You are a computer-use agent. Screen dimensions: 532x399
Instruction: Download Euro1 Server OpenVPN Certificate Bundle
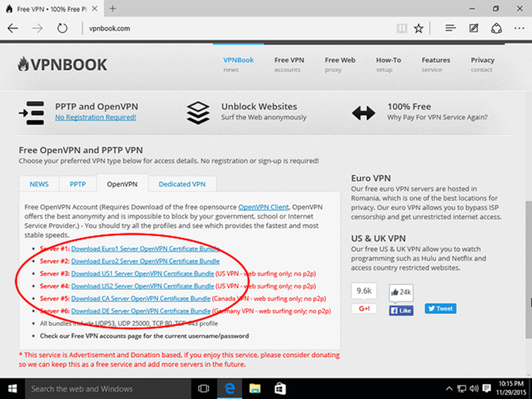pos(145,249)
